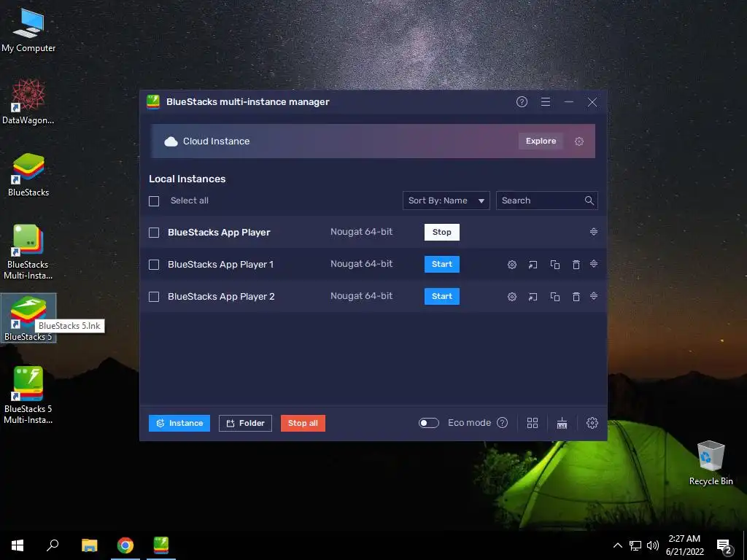Open settings gear for App Player 1
Viewport: 747px width, 560px height.
[x=511, y=265]
